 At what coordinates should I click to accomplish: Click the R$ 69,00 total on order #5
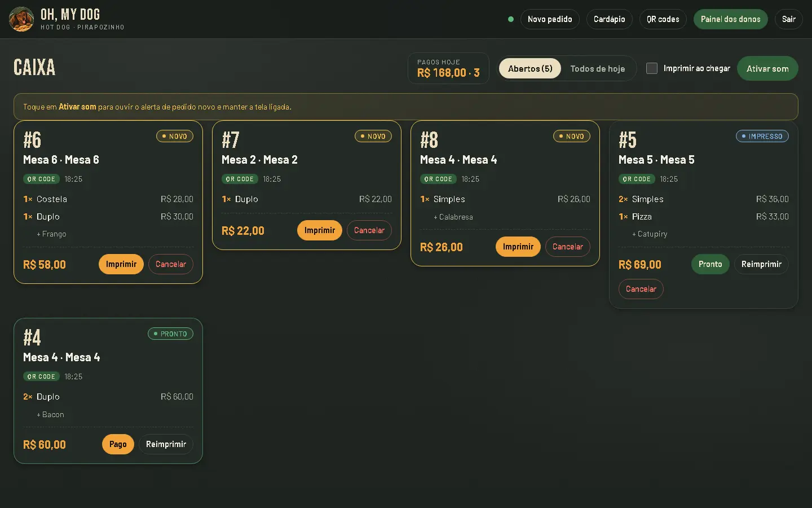[640, 265]
